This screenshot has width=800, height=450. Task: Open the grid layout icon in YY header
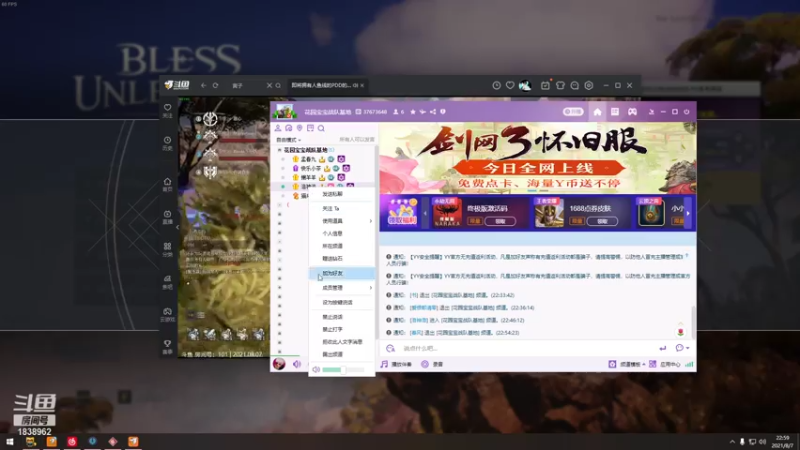pyautogui.click(x=615, y=112)
